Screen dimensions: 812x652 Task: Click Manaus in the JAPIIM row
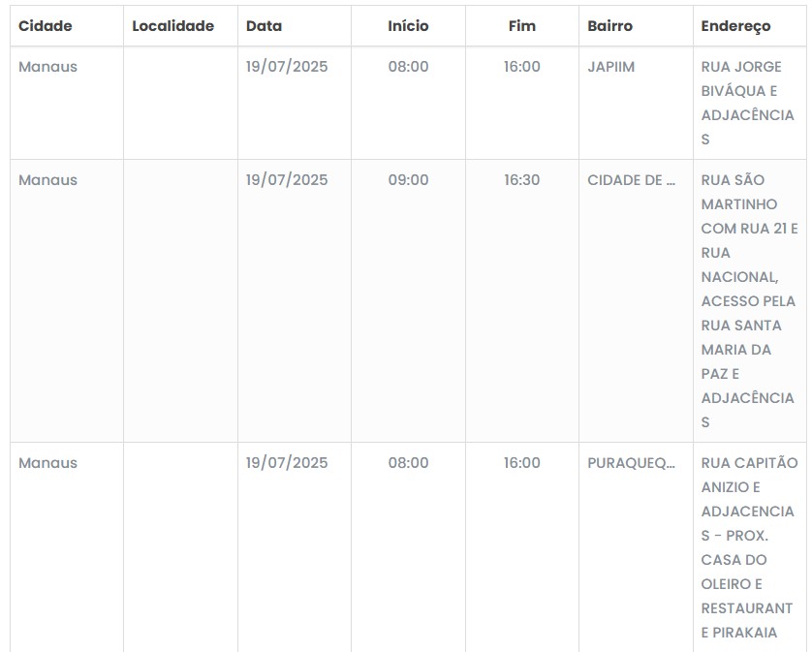pos(47,67)
